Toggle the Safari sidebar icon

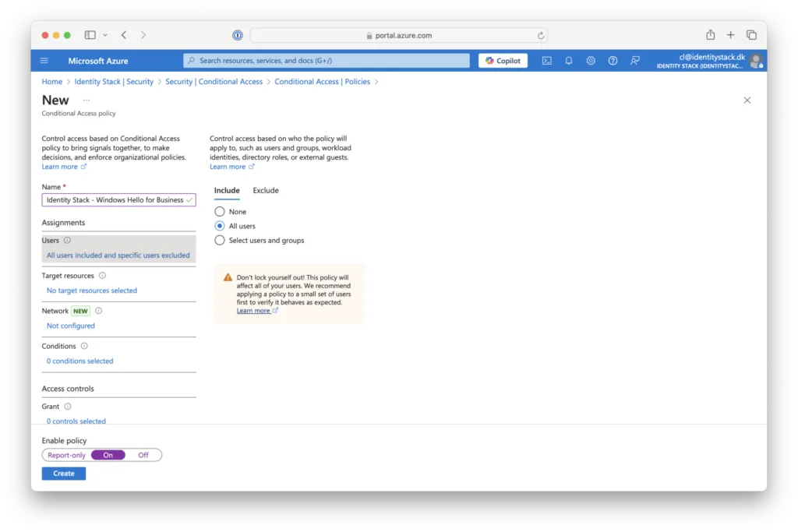click(90, 35)
